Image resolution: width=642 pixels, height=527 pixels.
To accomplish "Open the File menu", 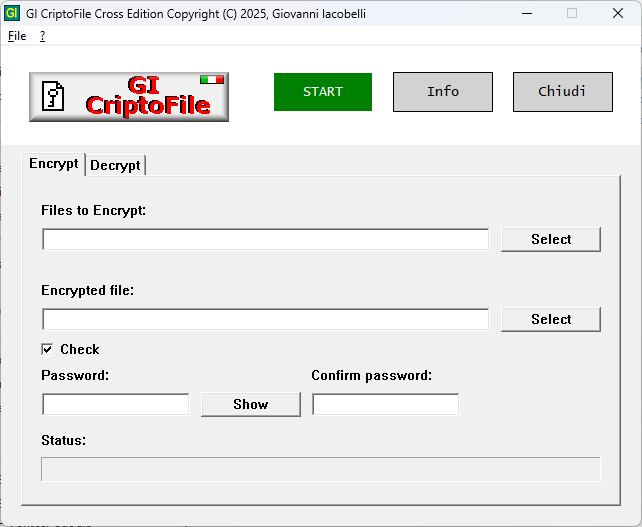I will [x=17, y=36].
